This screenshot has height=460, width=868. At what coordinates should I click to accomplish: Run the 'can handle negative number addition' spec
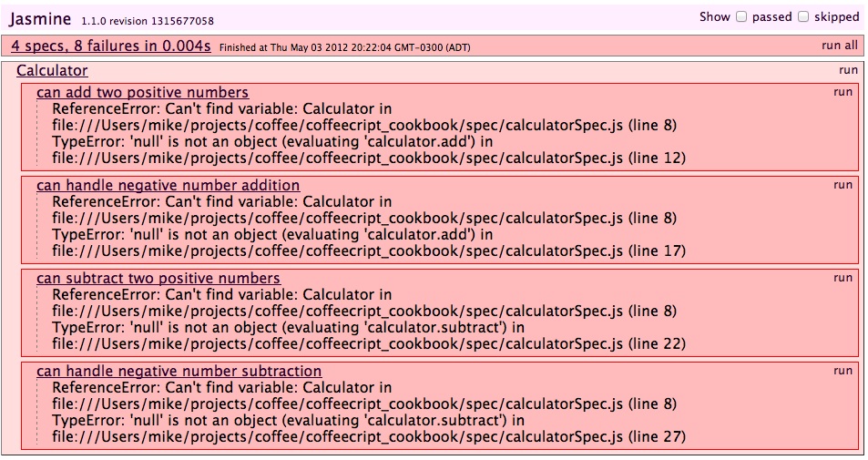(x=842, y=185)
